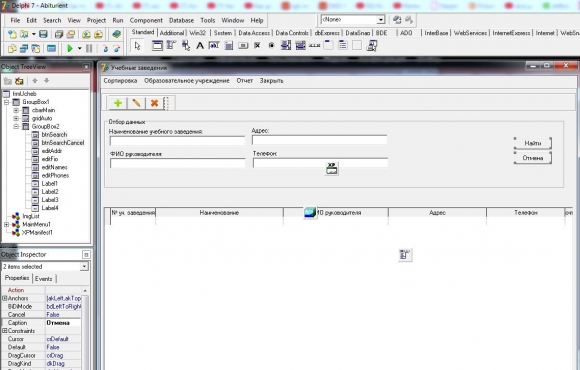Click the Pause program icon

point(89,48)
